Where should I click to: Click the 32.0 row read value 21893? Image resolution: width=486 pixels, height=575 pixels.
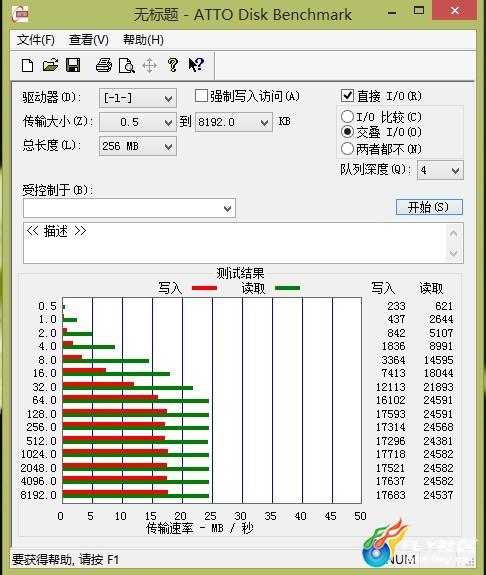438,387
